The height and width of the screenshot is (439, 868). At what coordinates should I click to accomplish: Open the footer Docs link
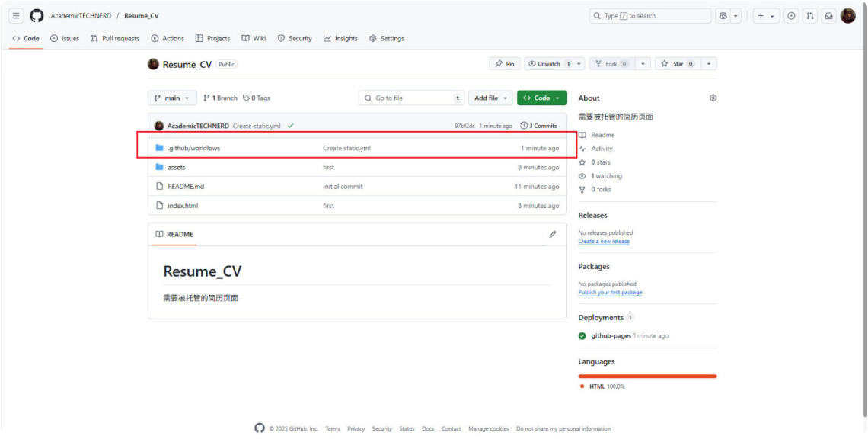click(x=428, y=429)
